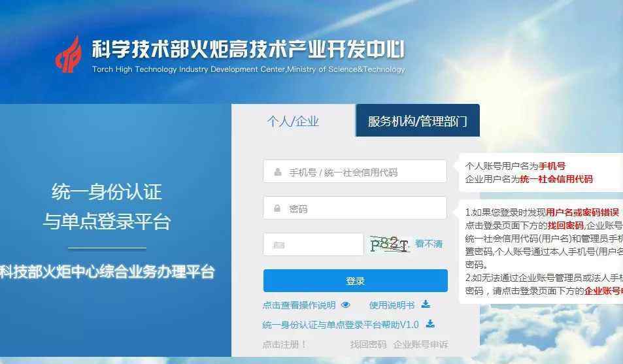Open the 使用说明书 download link
623x364 pixels.
pyautogui.click(x=392, y=305)
